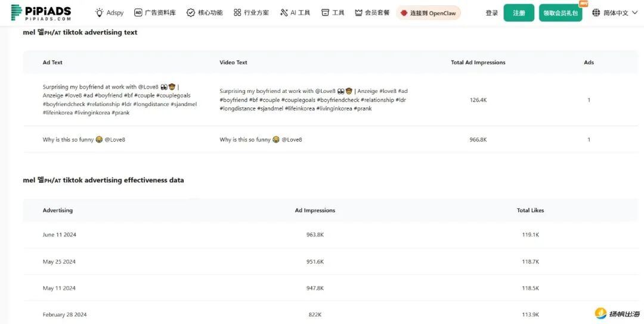Click the 'Surprising my boyfriend' Ad Text cell
Viewport: 644px width, 324px height.
120,99
